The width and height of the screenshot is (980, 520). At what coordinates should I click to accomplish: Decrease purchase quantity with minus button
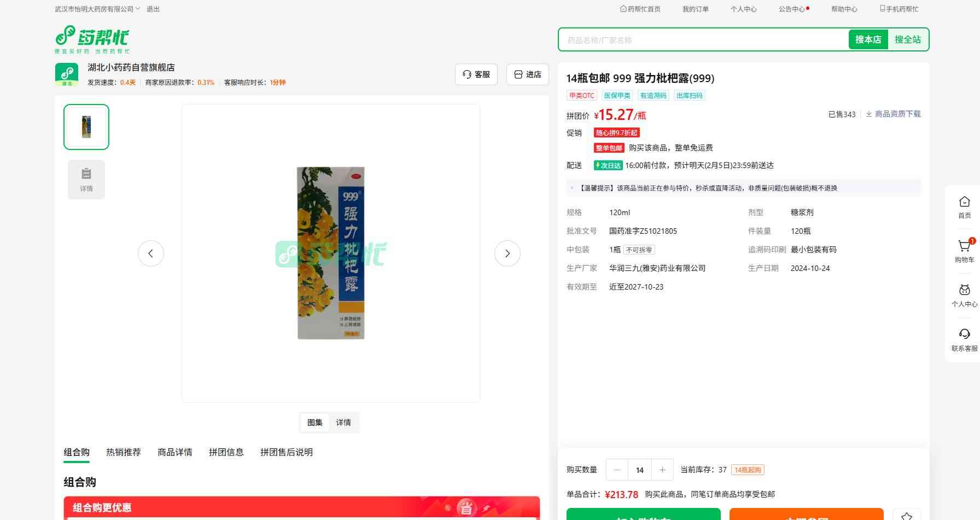pos(617,470)
